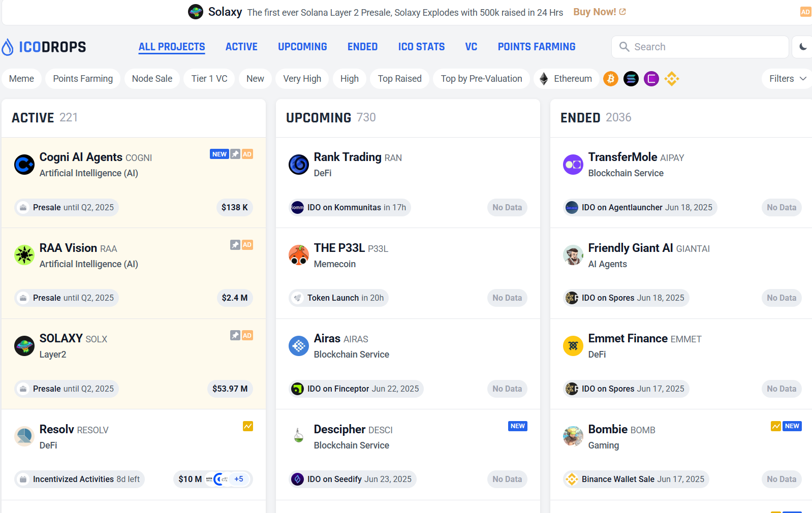Open the POINTS FARMING tab
The height and width of the screenshot is (513, 812).
[x=536, y=47]
